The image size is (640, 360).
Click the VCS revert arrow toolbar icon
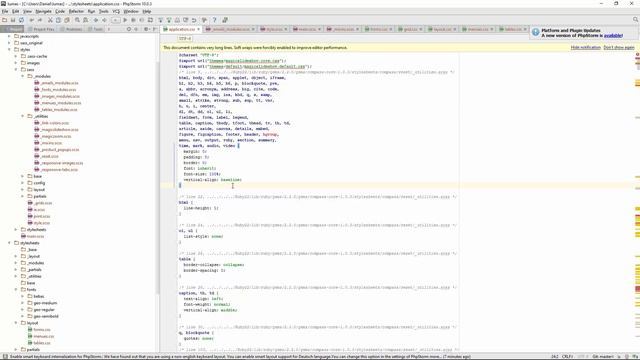point(194,20)
